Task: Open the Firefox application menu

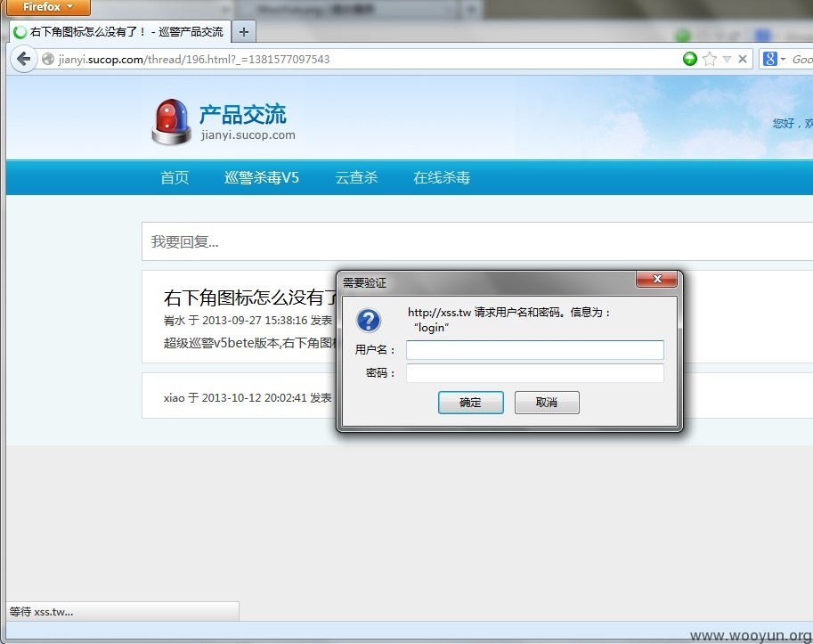Action: point(49,7)
